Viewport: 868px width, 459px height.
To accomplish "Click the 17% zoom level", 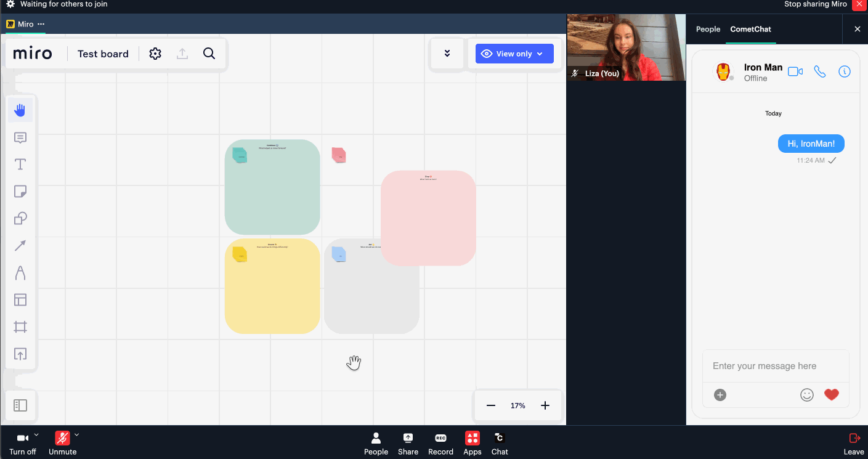I will pyautogui.click(x=518, y=405).
